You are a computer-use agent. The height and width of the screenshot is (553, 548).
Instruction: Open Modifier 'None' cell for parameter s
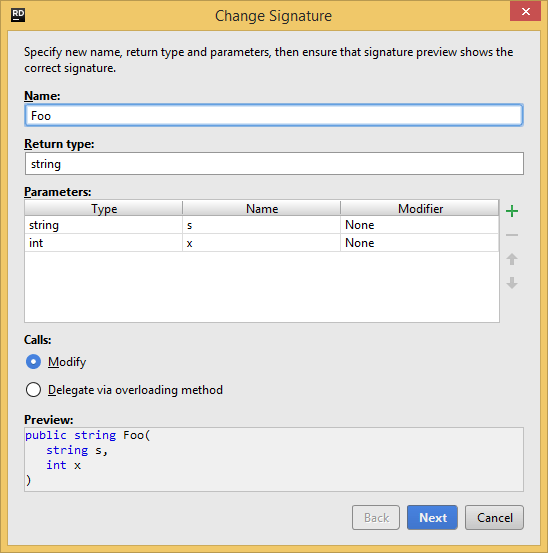point(420,225)
